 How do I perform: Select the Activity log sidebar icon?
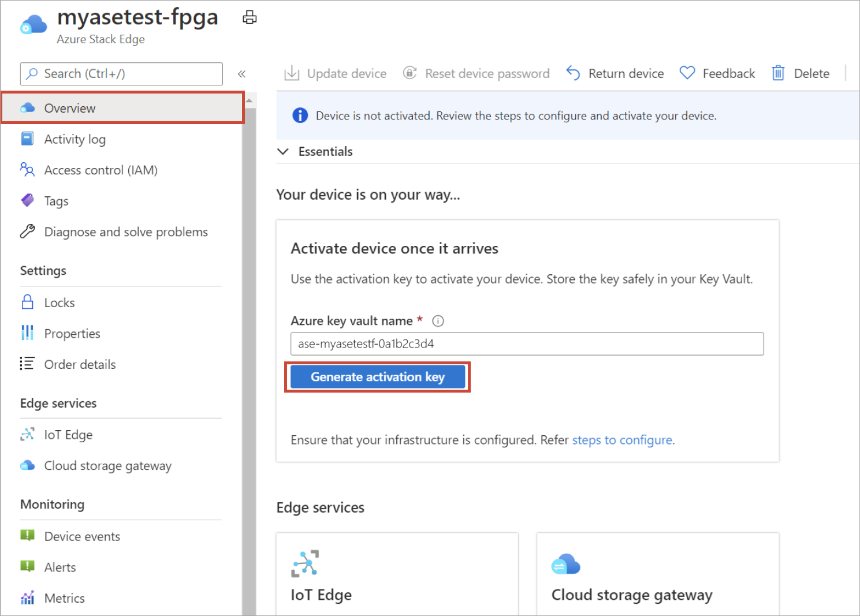coord(27,139)
